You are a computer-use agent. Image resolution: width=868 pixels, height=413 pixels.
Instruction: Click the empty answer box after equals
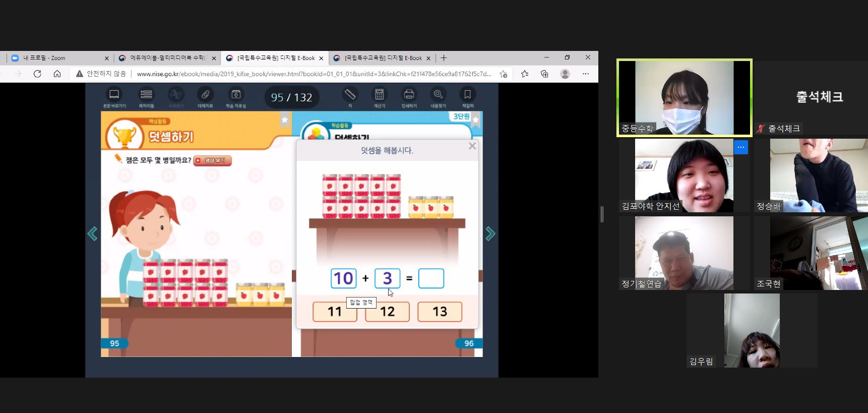click(431, 278)
